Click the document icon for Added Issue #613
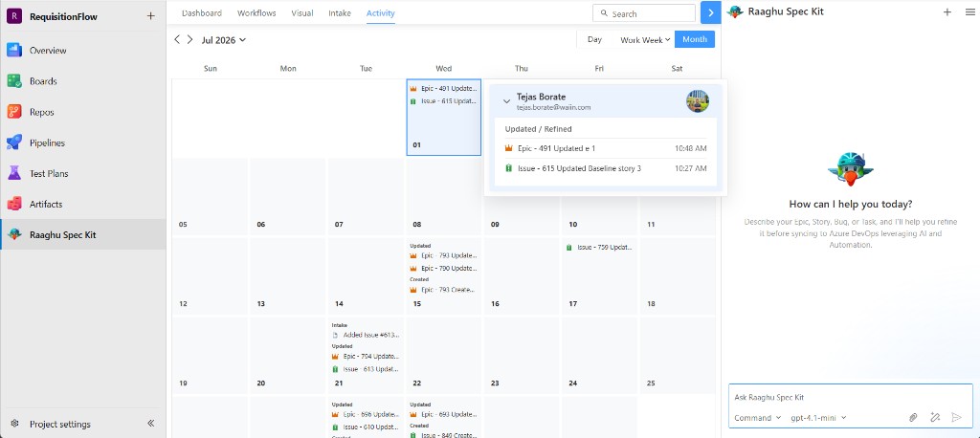Screen dimensions: 980x438 [x=336, y=335]
